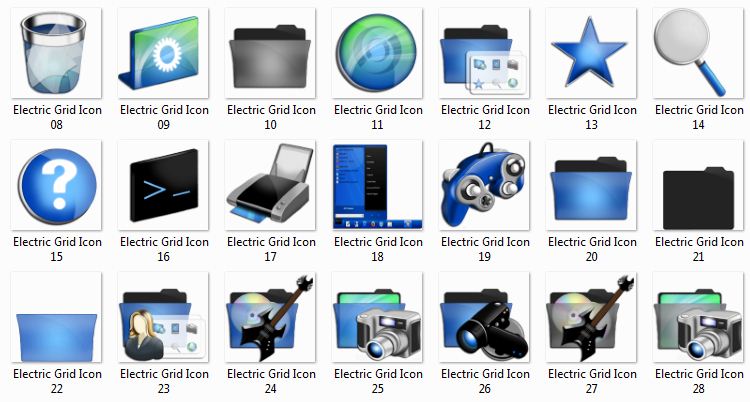Image resolution: width=750 pixels, height=402 pixels.
Task: Click the label 'Electric Grid Icon 21'
Action: click(699, 249)
